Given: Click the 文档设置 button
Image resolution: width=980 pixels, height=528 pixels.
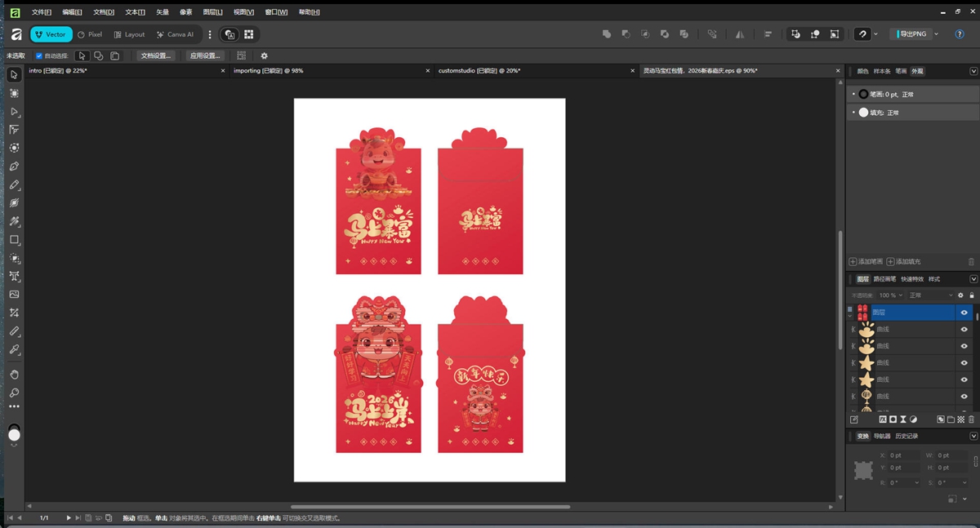Looking at the screenshot, I should click(x=156, y=55).
